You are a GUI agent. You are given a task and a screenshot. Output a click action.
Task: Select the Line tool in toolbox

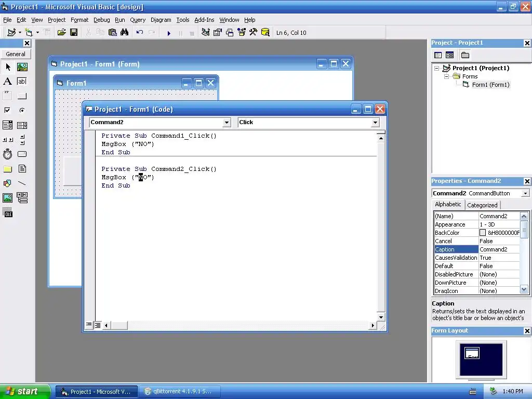click(22, 183)
